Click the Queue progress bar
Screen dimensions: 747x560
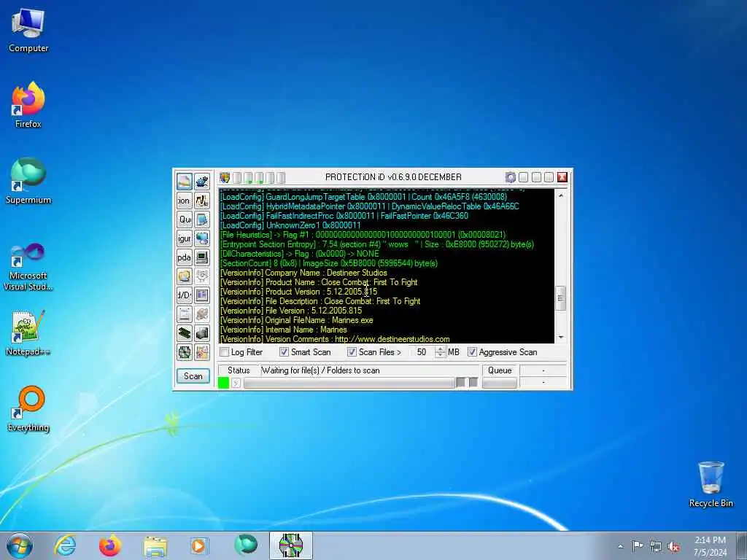499,382
